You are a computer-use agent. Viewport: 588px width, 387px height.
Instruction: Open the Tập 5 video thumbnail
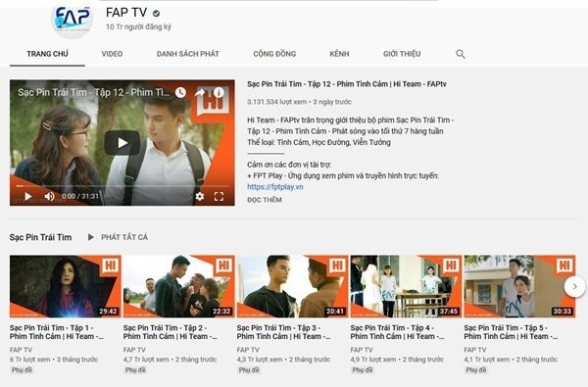pos(519,286)
